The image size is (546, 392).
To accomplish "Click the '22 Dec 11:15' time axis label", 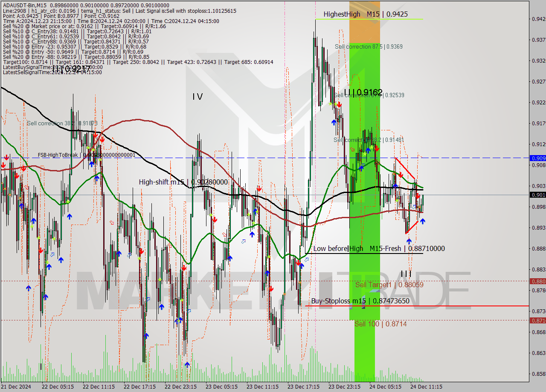I will (99, 387).
